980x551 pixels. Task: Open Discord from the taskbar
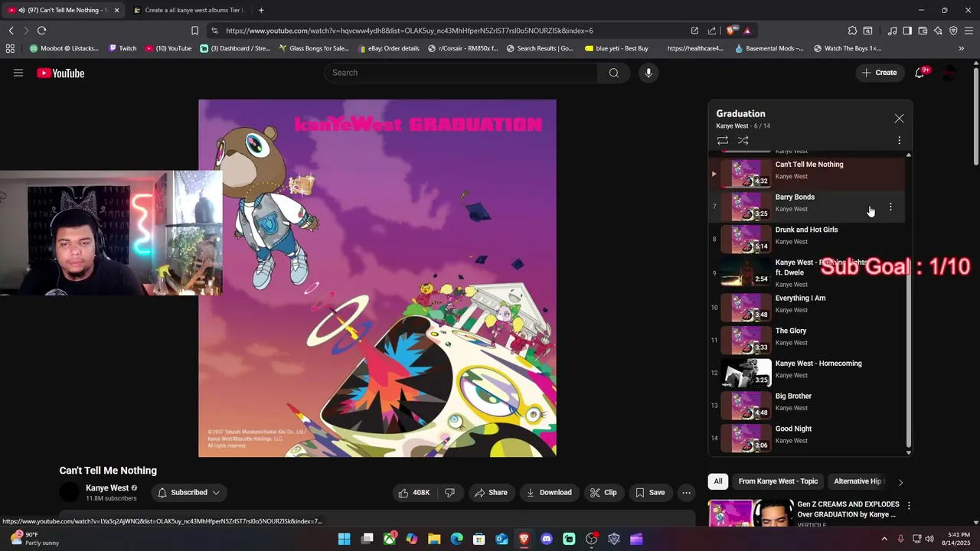tap(547, 539)
